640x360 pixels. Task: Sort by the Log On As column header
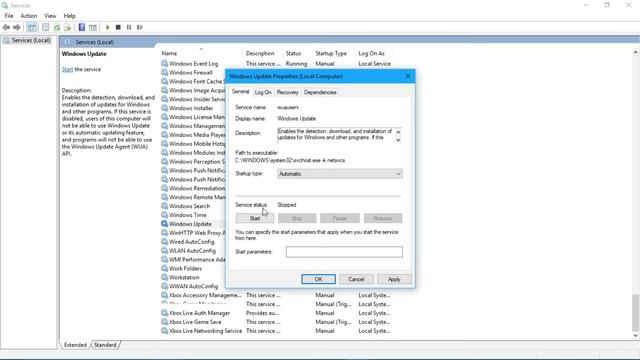pyautogui.click(x=371, y=53)
